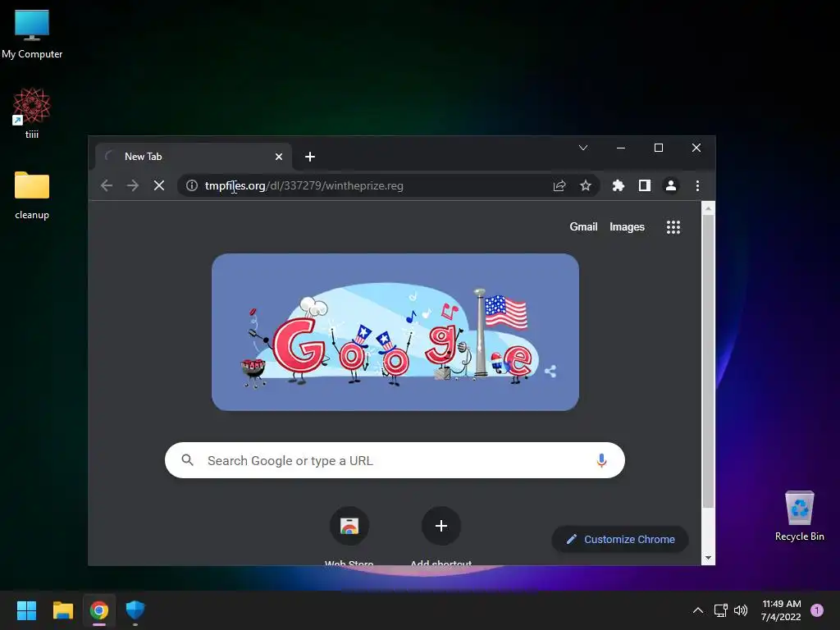The height and width of the screenshot is (630, 840).
Task: Bookmark this tab with the star icon
Action: pos(586,185)
